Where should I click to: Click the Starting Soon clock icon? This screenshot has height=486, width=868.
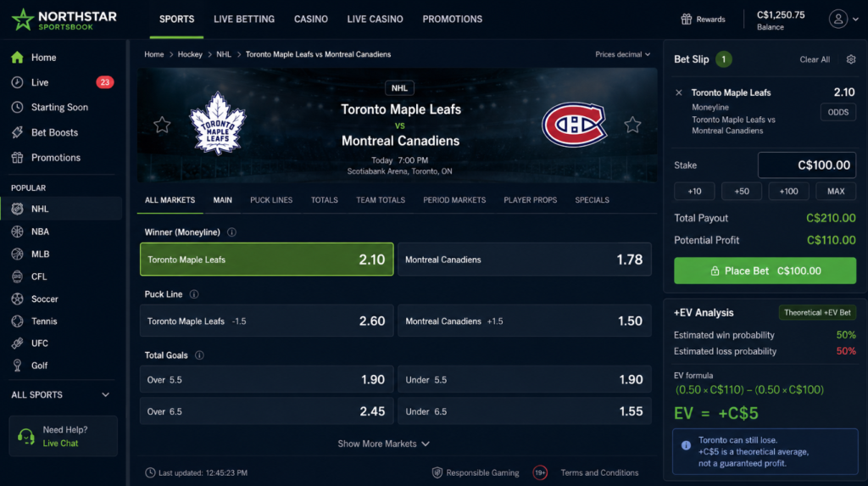click(17, 107)
